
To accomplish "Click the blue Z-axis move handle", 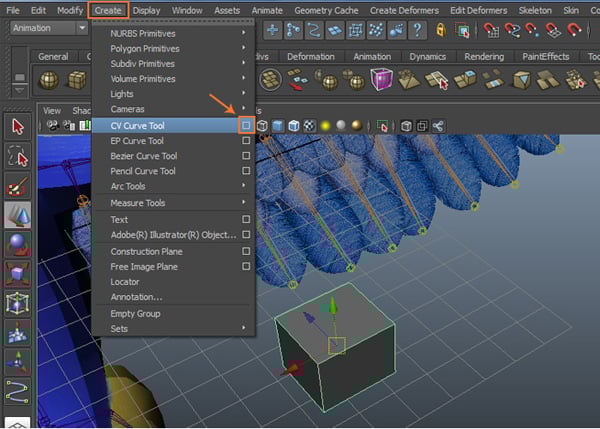I will tap(309, 317).
